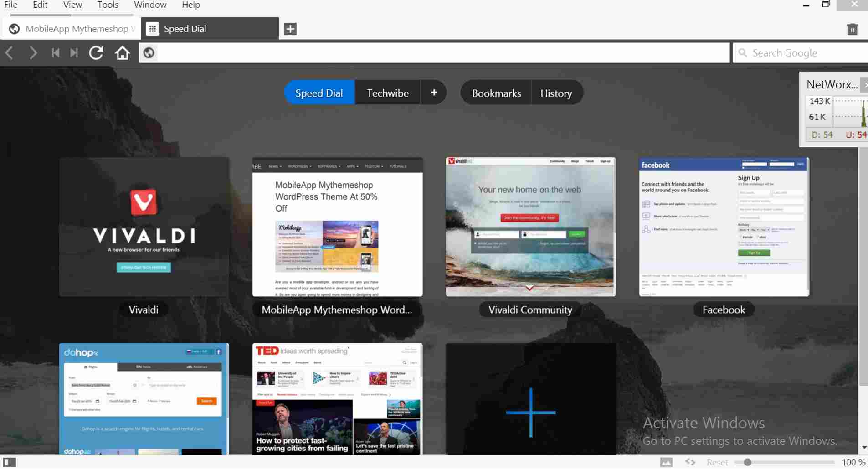Open the Vivaldi speed dial thumbnail
The height and width of the screenshot is (470, 868).
coord(144,227)
